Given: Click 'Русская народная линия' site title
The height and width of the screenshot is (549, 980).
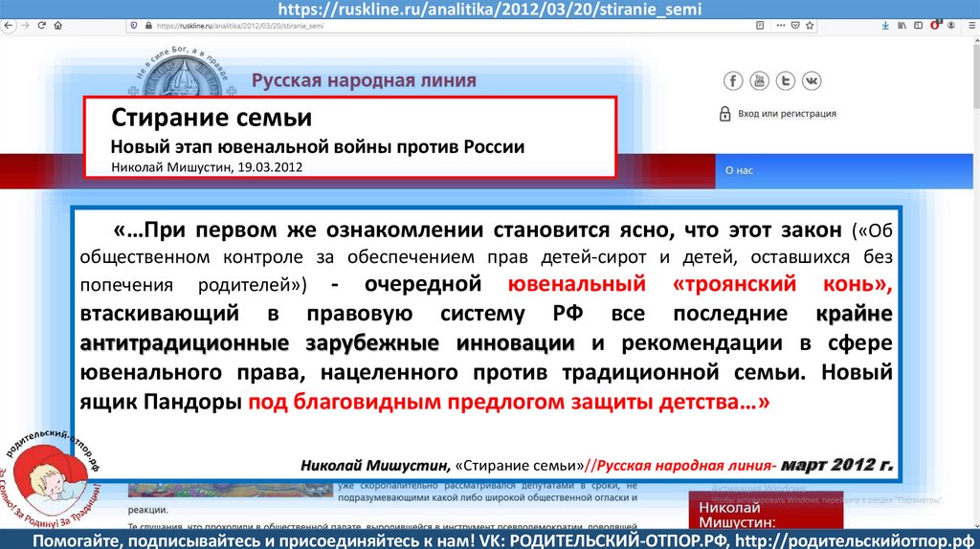Looking at the screenshot, I should (x=364, y=80).
